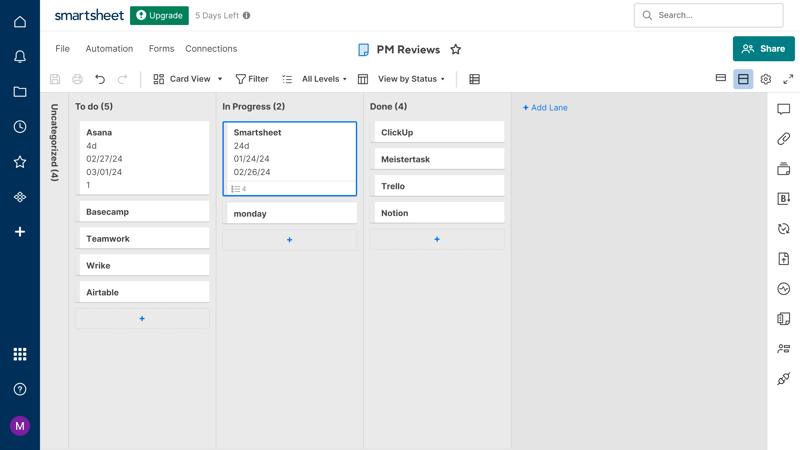Open the Notifications bell
The image size is (800, 450).
(x=20, y=56)
